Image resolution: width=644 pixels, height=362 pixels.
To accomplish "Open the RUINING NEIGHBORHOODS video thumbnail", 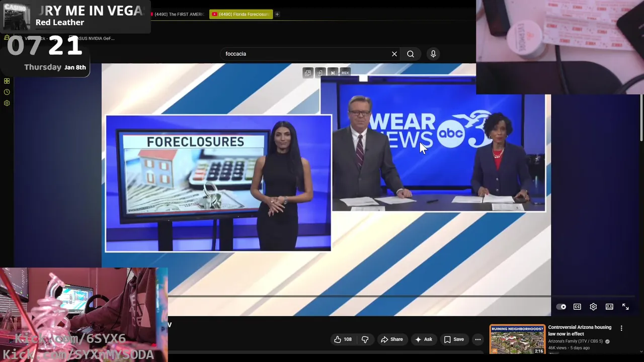I will (517, 339).
